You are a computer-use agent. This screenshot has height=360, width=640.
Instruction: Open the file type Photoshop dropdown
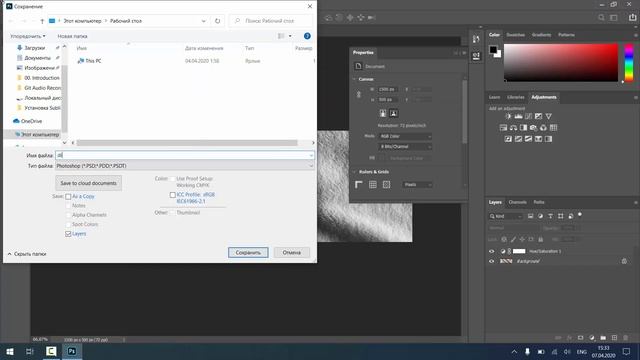click(184, 166)
